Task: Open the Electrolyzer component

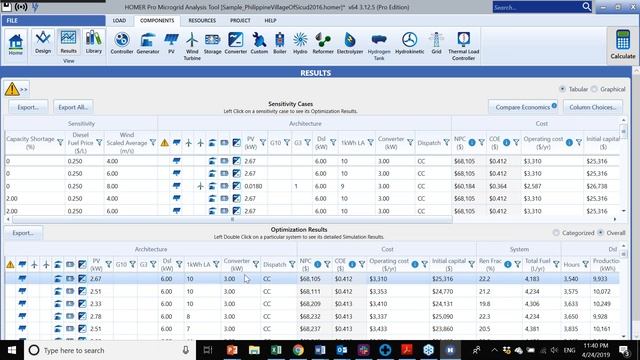Action: [x=350, y=43]
